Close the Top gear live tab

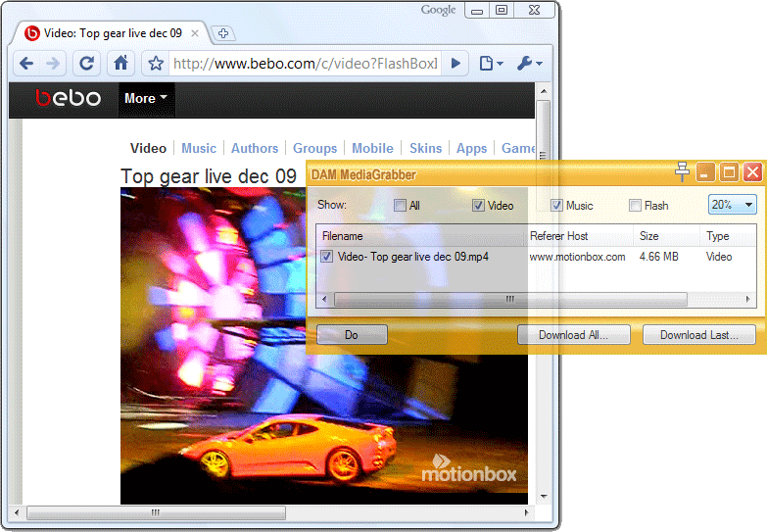click(x=195, y=33)
